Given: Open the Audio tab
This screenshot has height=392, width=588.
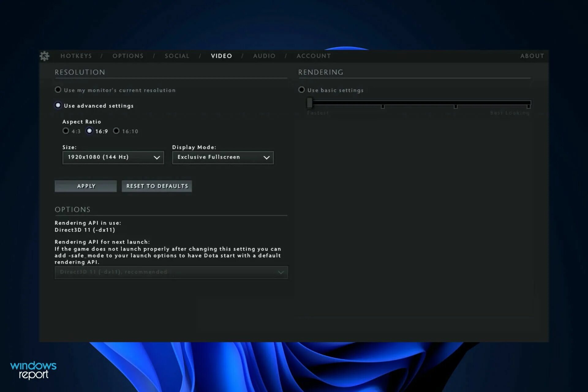Looking at the screenshot, I should coord(264,56).
